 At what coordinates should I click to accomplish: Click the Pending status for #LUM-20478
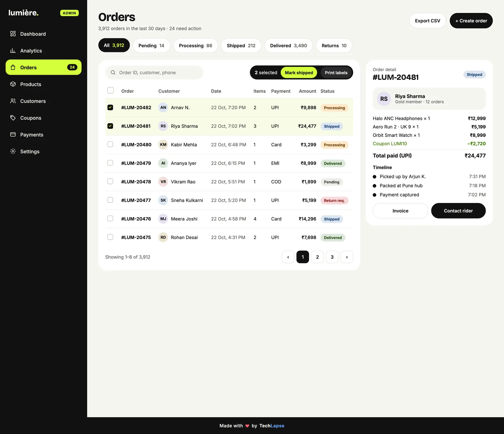click(x=332, y=182)
